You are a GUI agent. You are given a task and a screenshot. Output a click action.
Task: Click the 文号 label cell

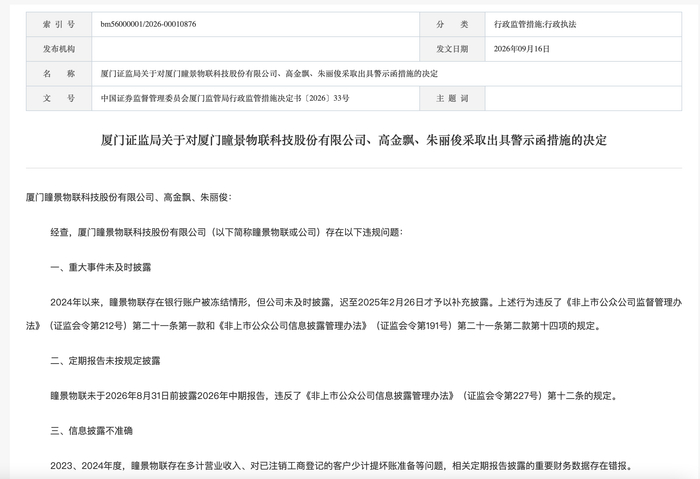(59, 98)
